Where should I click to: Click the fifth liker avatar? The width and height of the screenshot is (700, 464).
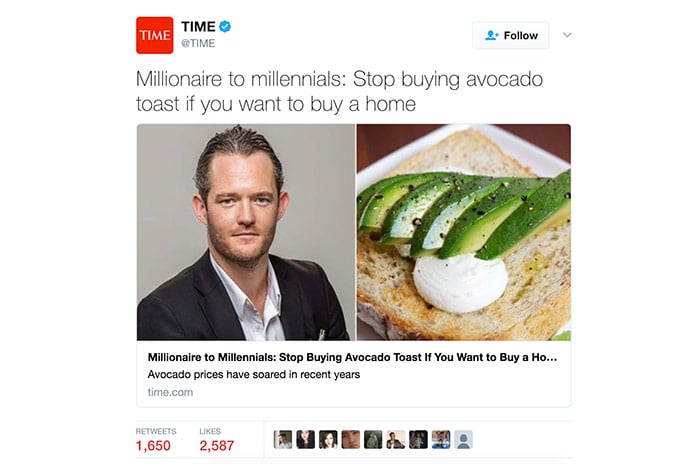click(x=373, y=439)
